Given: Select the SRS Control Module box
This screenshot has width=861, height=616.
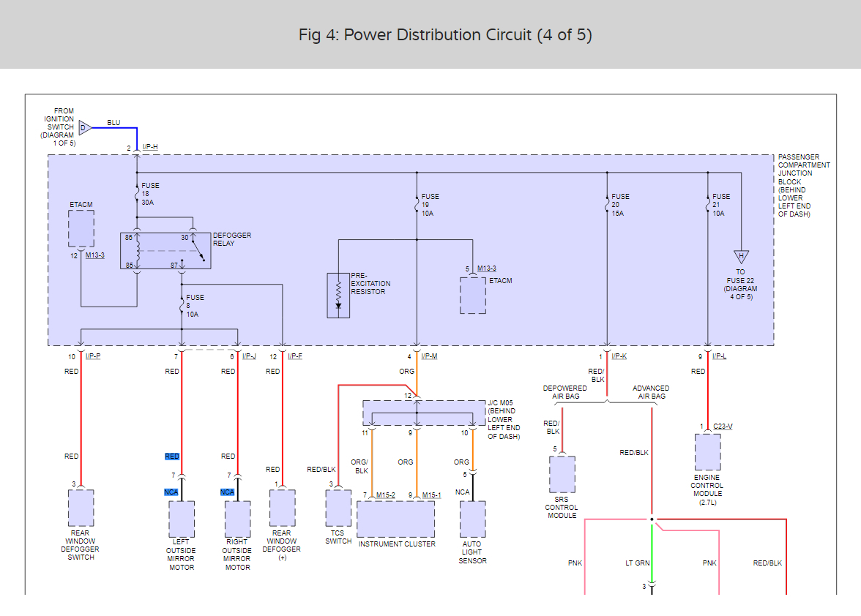Looking at the screenshot, I should tap(562, 475).
